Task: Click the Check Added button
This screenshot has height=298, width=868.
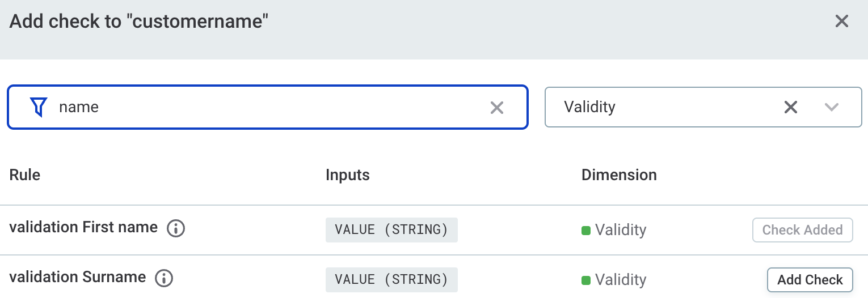Action: tap(802, 230)
